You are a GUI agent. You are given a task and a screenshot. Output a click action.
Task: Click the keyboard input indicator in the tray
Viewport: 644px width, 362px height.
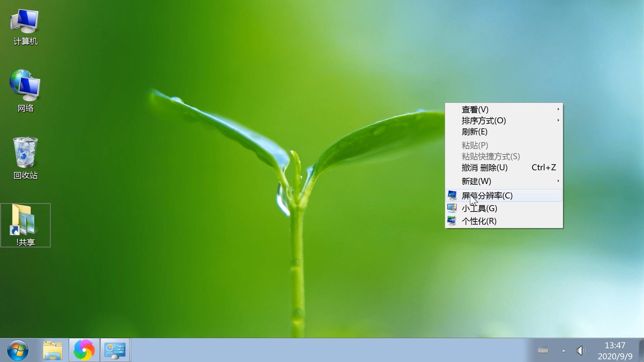[543, 351]
